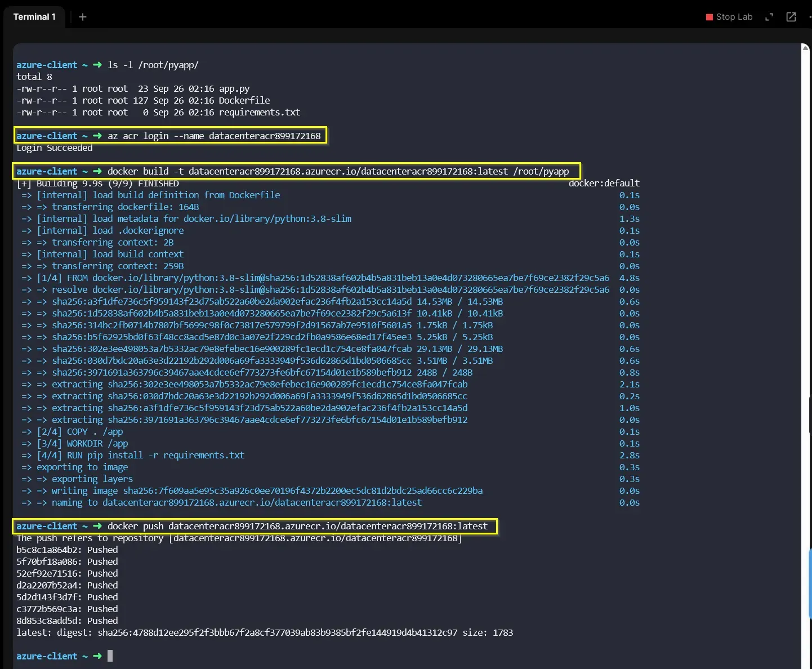Viewport: 812px width, 669px height.
Task: Click the '[1/4] FROM docker.io' line
Action: (315, 278)
